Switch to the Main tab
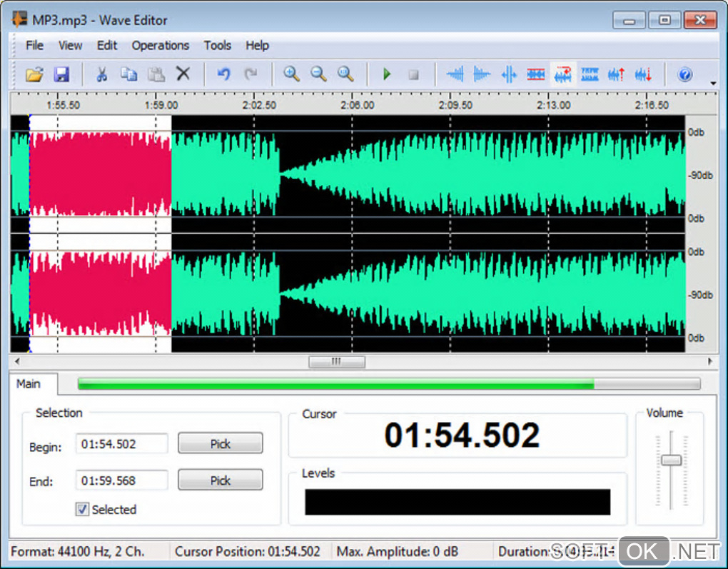 click(29, 384)
